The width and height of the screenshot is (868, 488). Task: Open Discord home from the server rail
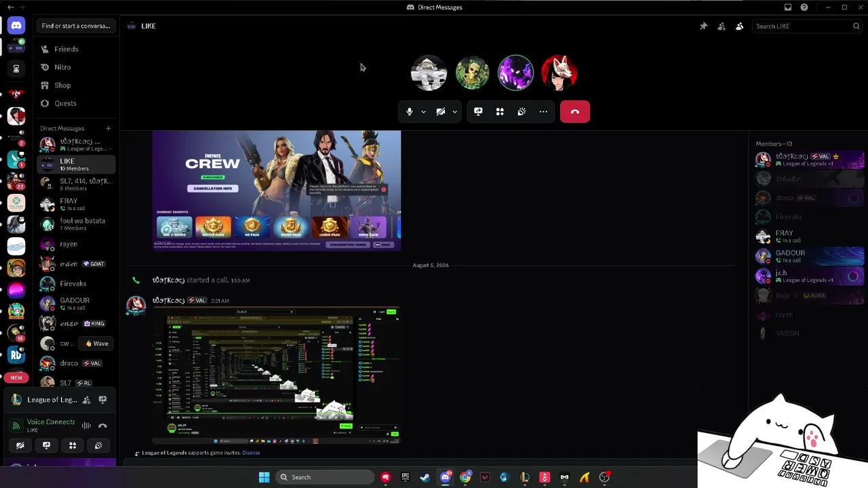click(16, 26)
